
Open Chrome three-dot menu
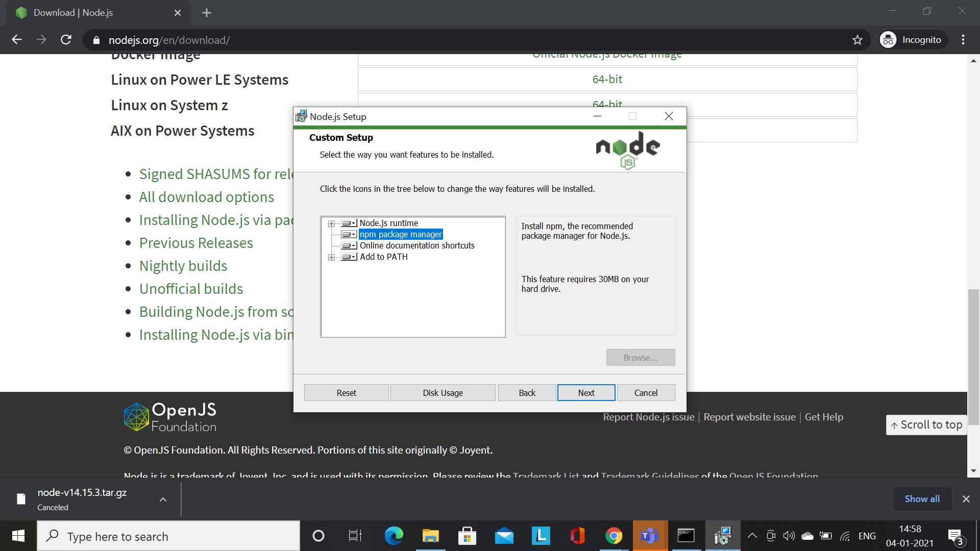pos(963,40)
